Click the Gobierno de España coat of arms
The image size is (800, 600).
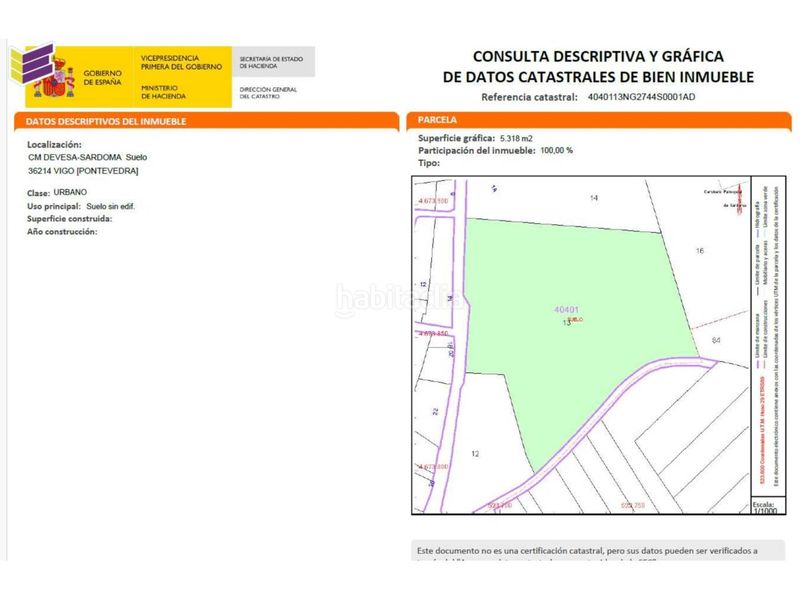click(55, 80)
